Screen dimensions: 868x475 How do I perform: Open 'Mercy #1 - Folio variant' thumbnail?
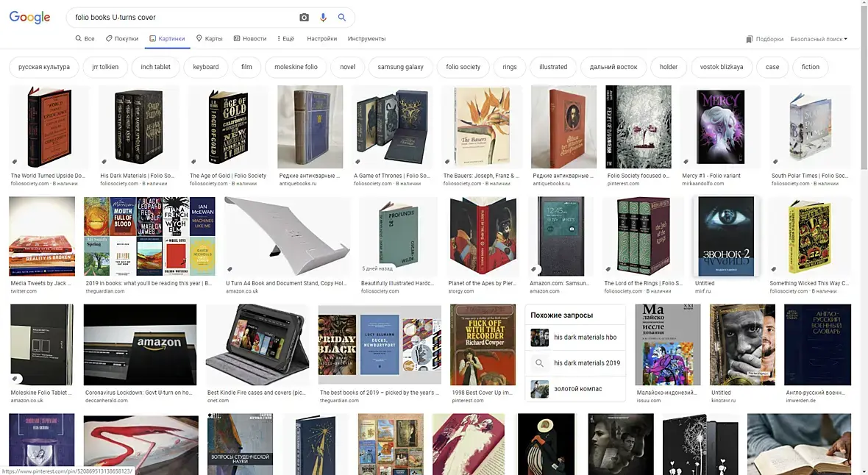(x=721, y=126)
